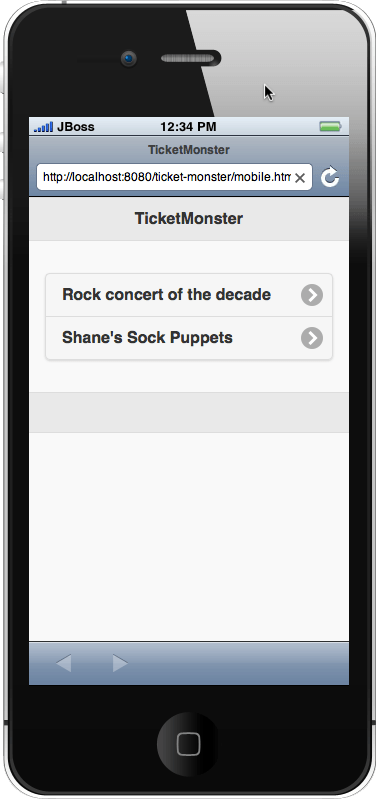Viewport: 376px width, 799px height.
Task: Tap the chevron beside Rock concert of the decade
Action: [x=312, y=295]
